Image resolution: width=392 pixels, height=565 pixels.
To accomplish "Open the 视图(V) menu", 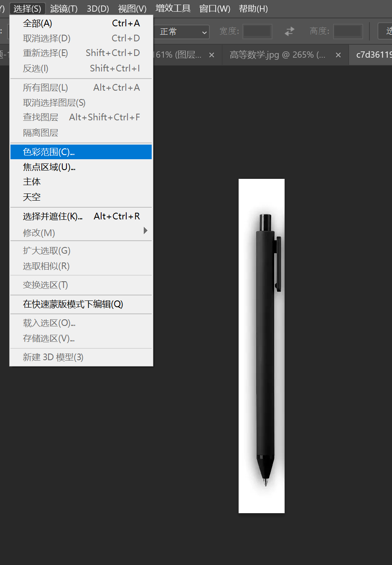I will coord(132,8).
